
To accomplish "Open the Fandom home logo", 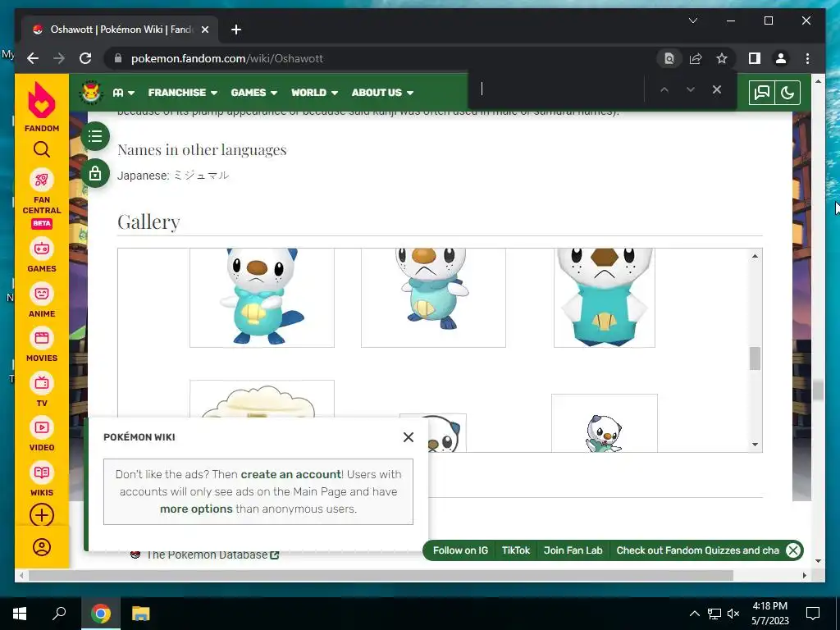I will tap(42, 107).
